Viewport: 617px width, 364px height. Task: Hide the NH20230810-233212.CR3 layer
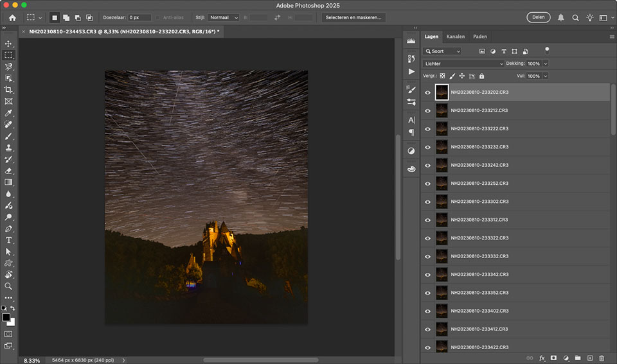tap(428, 110)
